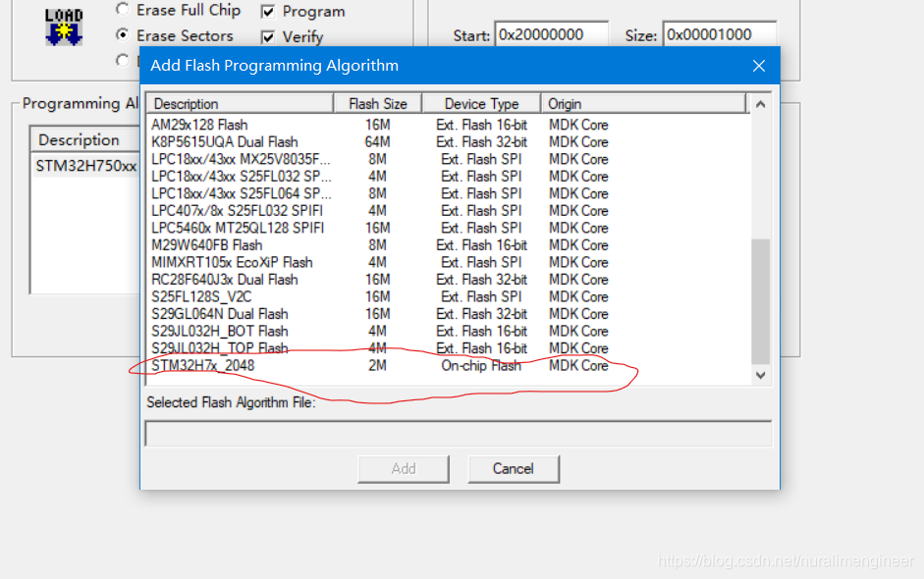Select LPC407x/8x S25FL032 SPIFI row

(x=449, y=211)
